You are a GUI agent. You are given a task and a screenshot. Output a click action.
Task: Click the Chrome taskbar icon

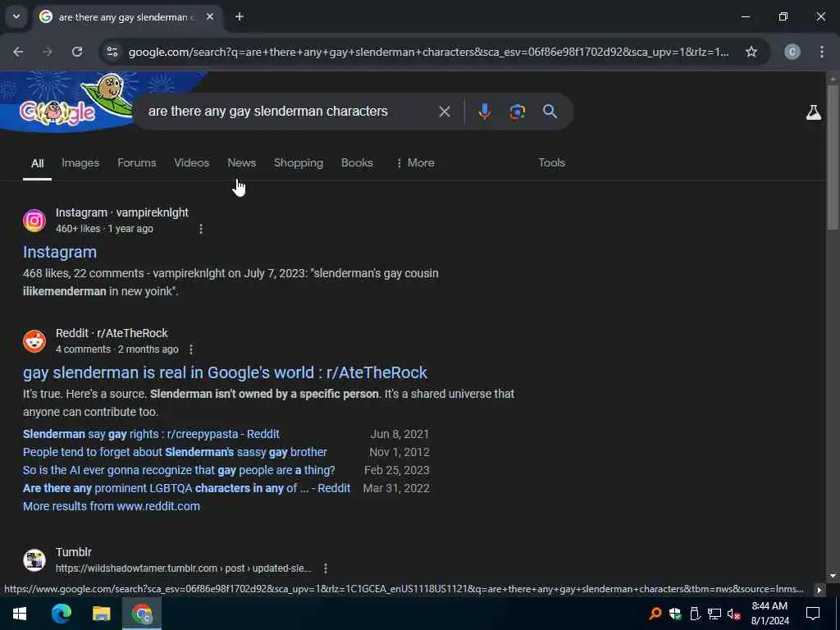141,614
